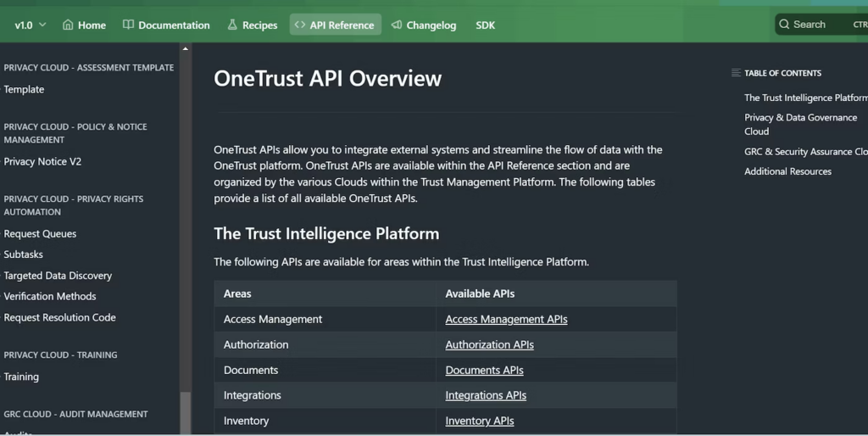The width and height of the screenshot is (868, 436).
Task: Select Targeted Data Discovery sidebar item
Action: [x=58, y=276]
